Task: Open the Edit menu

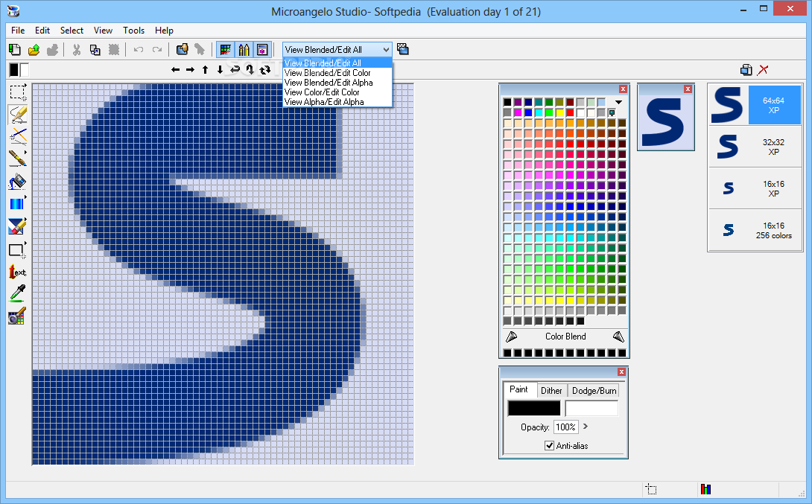Action: point(42,31)
